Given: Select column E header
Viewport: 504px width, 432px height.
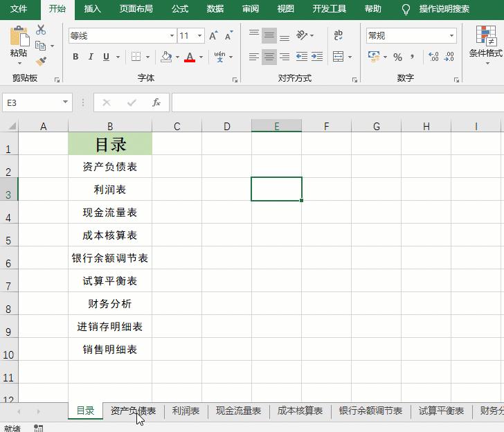Looking at the screenshot, I should [276, 126].
